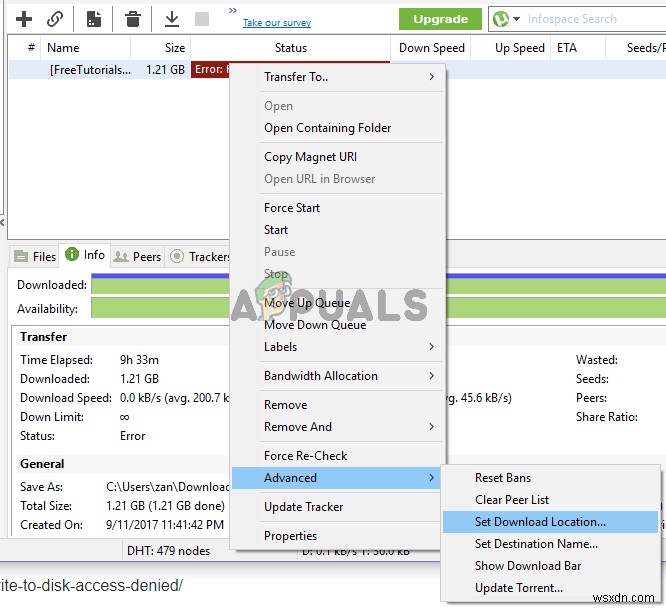The image size is (666, 608).
Task: Select Set Download Location... submenu item
Action: point(550,522)
